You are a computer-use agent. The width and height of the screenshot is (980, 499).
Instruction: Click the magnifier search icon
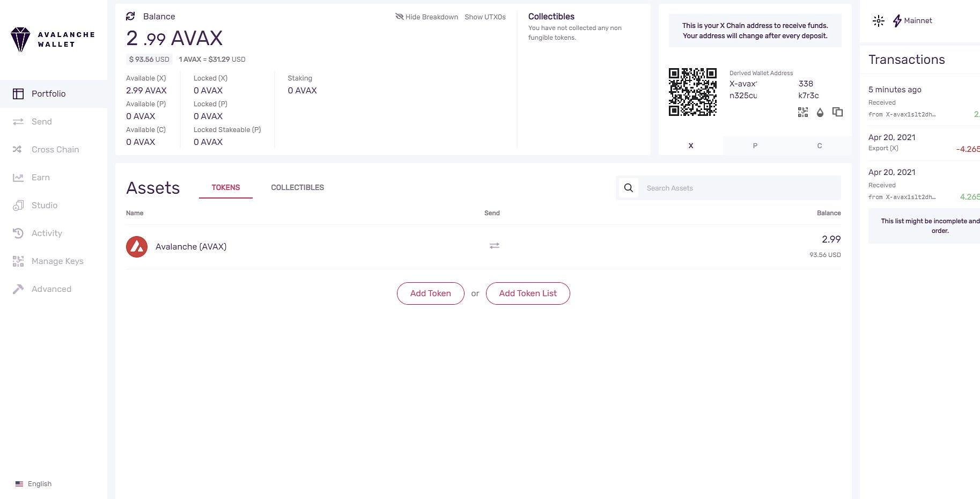pyautogui.click(x=629, y=188)
